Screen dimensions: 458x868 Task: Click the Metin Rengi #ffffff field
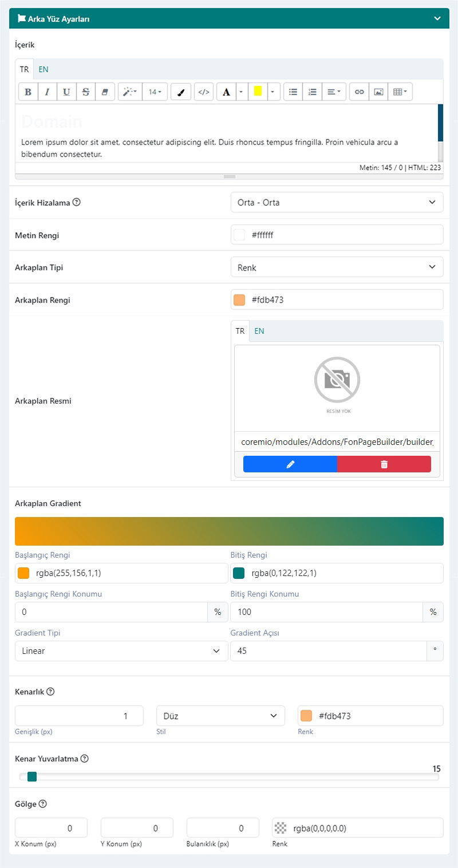pyautogui.click(x=337, y=235)
